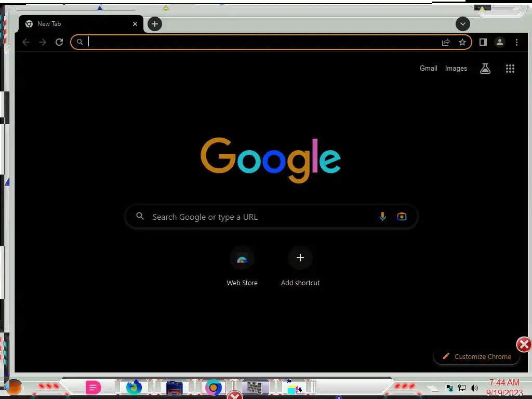Open the Google apps grid
The width and height of the screenshot is (532, 399).
click(510, 69)
